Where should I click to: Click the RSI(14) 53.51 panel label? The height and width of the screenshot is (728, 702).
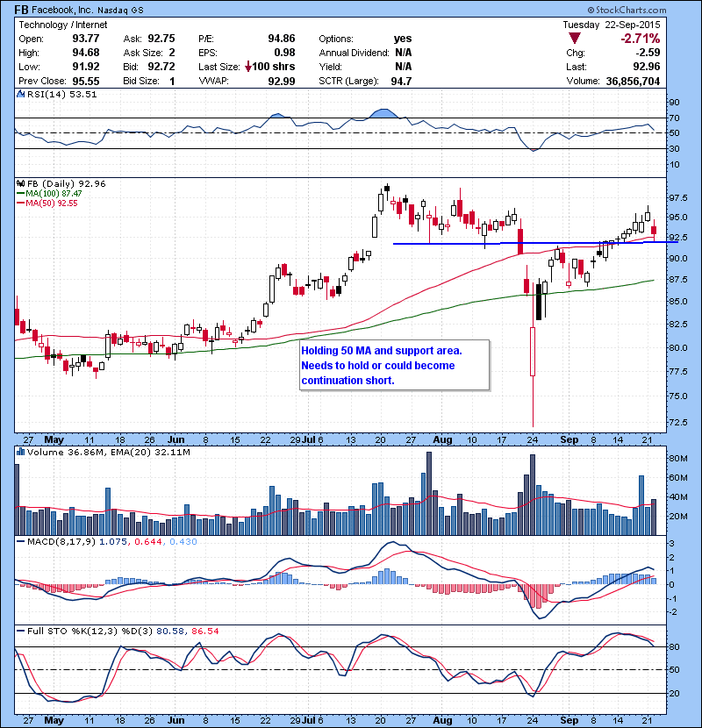pos(61,94)
